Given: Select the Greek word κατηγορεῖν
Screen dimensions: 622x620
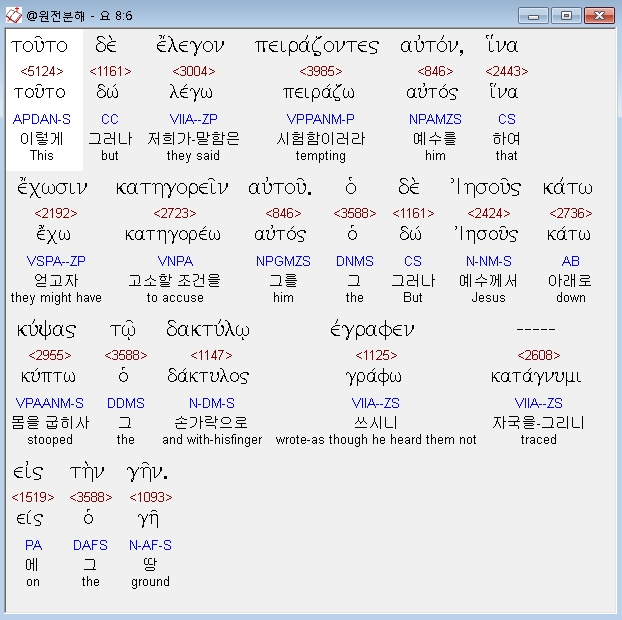Looking at the screenshot, I should [x=171, y=188].
